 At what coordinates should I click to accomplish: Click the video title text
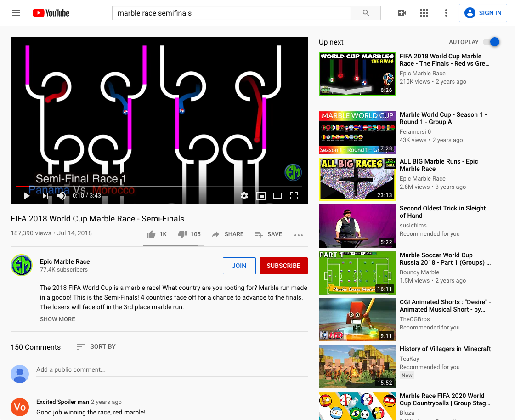[97, 219]
